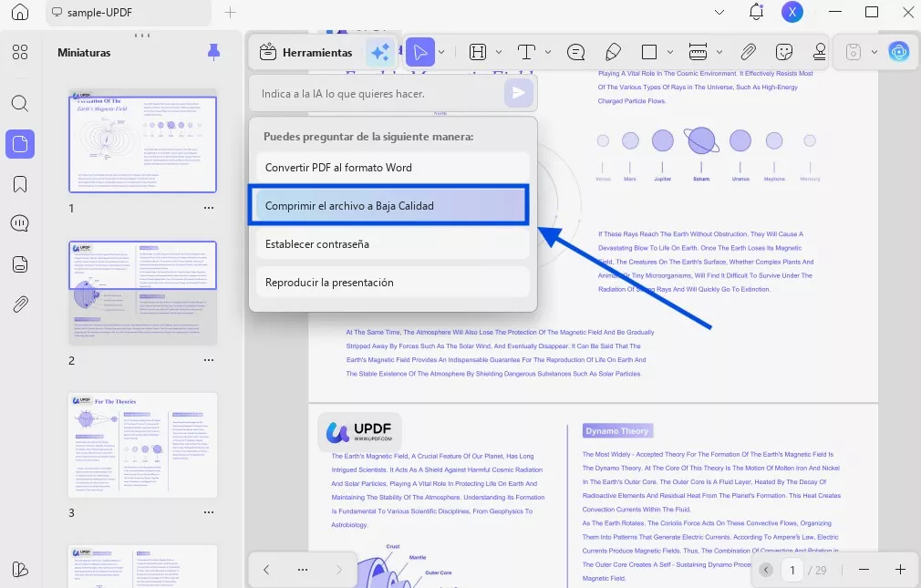921x588 pixels.
Task: Click the current page number field
Action: [x=792, y=570]
